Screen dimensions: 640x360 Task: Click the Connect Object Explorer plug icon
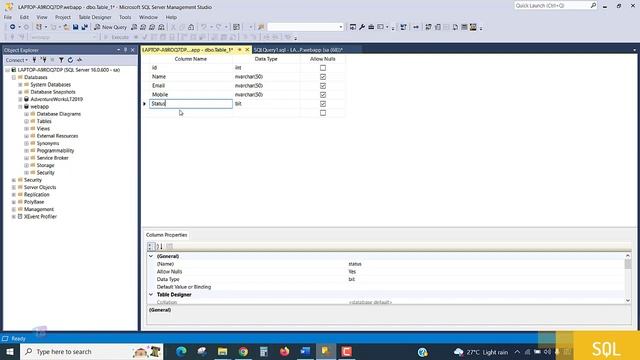(x=34, y=60)
